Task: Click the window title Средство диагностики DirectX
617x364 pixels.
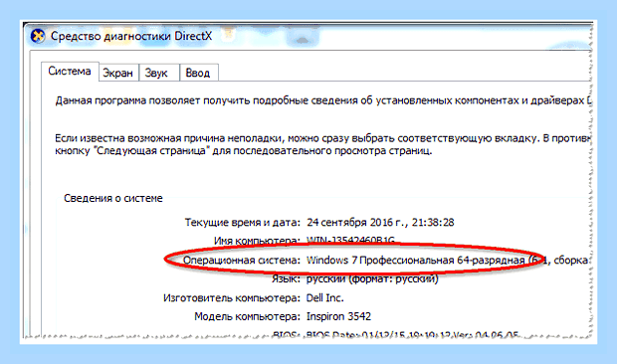Action: 131,36
